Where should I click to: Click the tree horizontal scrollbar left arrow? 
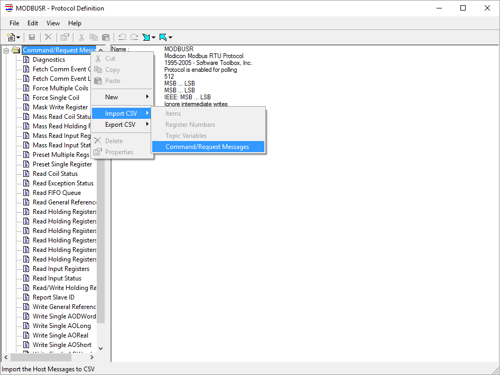point(6,357)
